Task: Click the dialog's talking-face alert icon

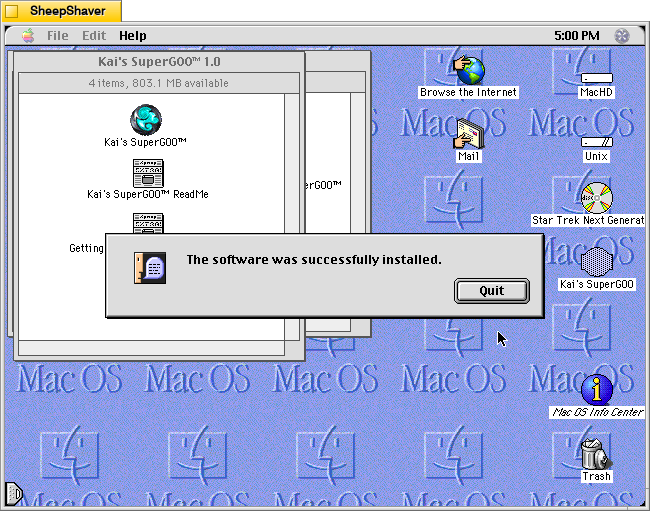Action: tap(150, 268)
